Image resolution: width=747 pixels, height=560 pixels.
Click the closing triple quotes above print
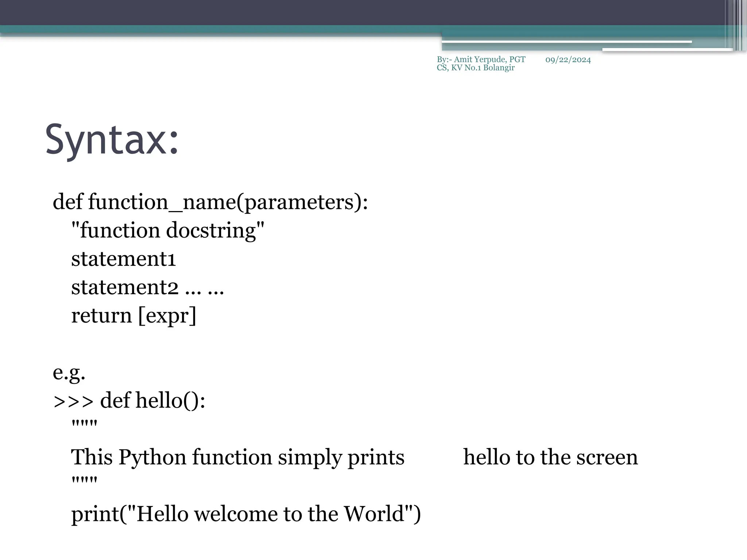(x=84, y=481)
